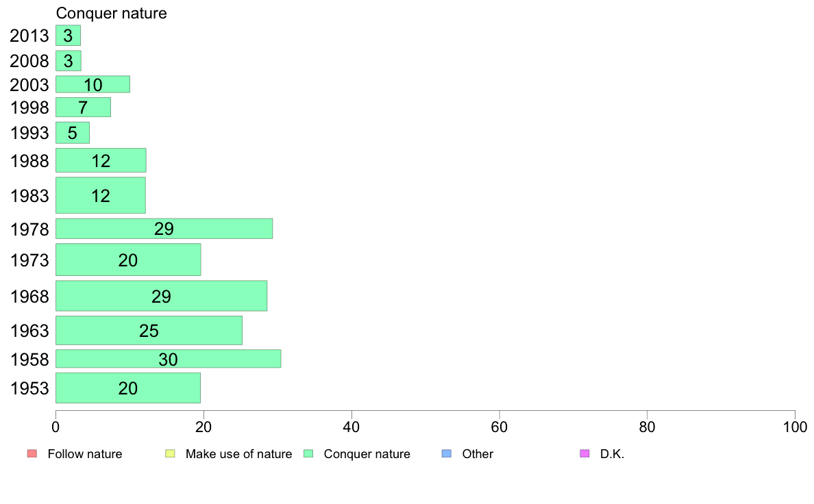Click the Make use of nature yellow swatch
This screenshot has height=504, width=814.
(171, 453)
